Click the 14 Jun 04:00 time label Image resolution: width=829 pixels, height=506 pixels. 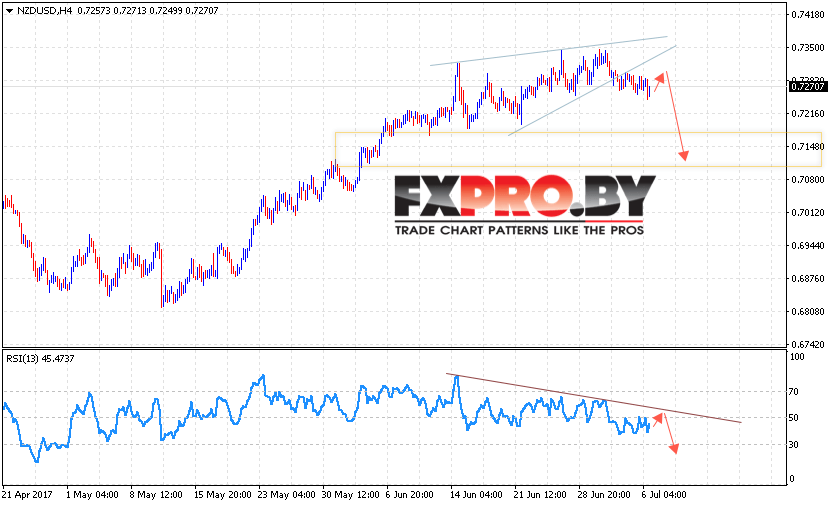(476, 495)
